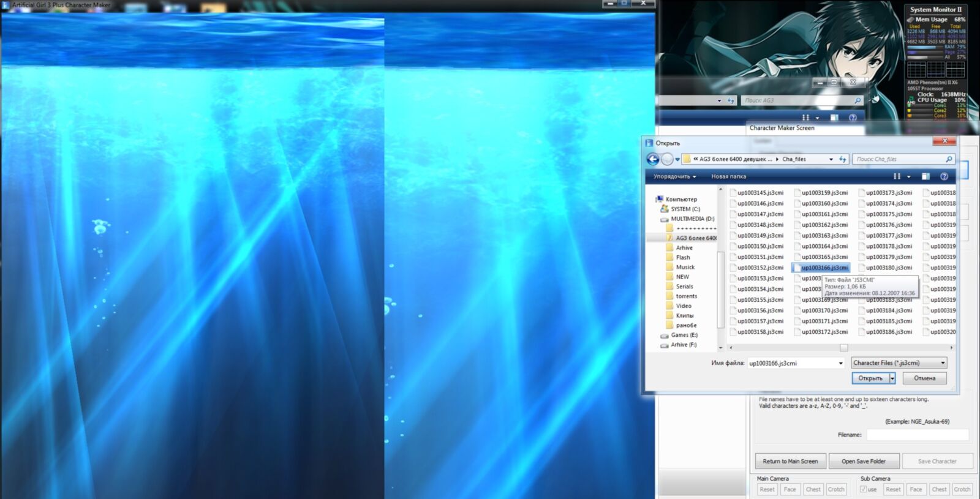Image resolution: width=980 pixels, height=499 pixels.
Task: Open the Упорядочить menu
Action: point(674,176)
